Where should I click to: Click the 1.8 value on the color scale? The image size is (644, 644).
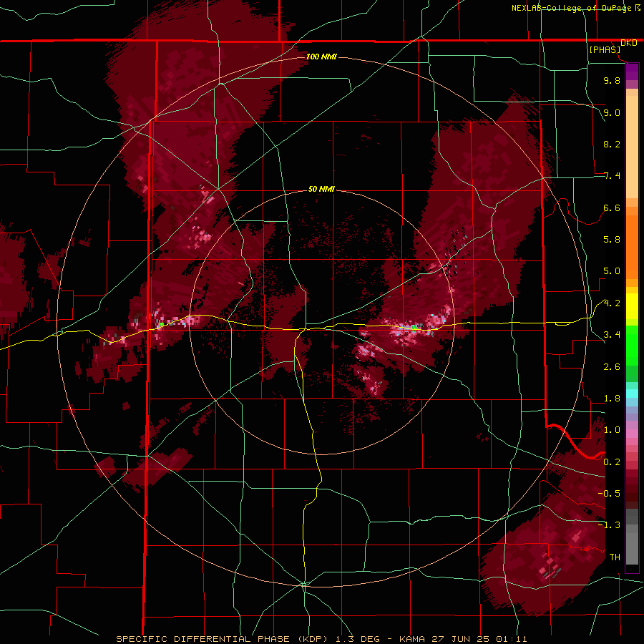click(612, 399)
